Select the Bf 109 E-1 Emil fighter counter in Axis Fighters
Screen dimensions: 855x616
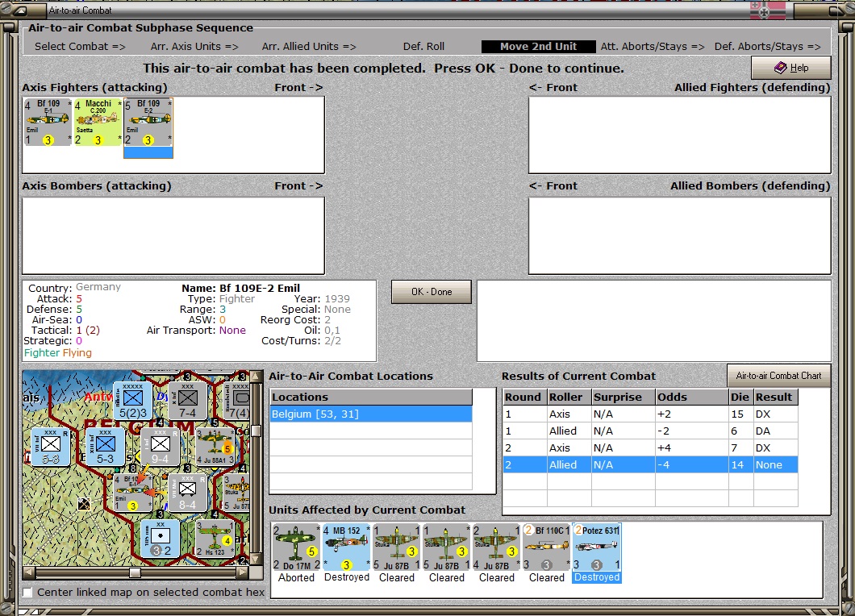pos(48,122)
